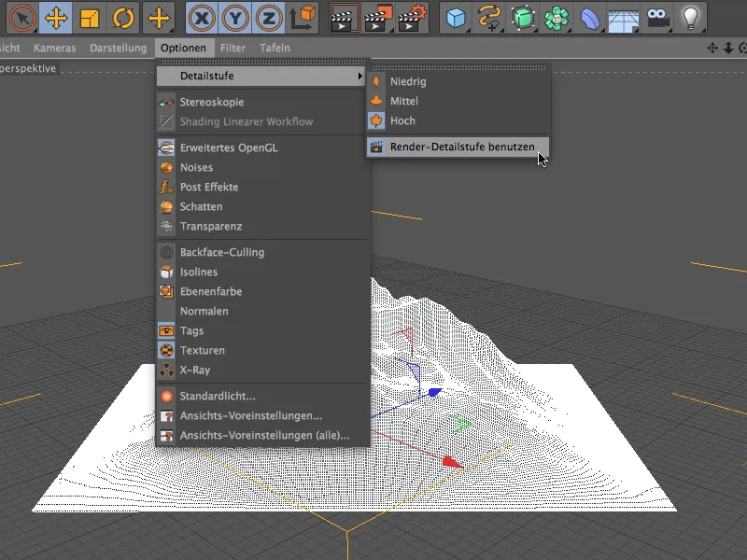This screenshot has height=560, width=747.
Task: Toggle Normalen display
Action: (x=261, y=311)
